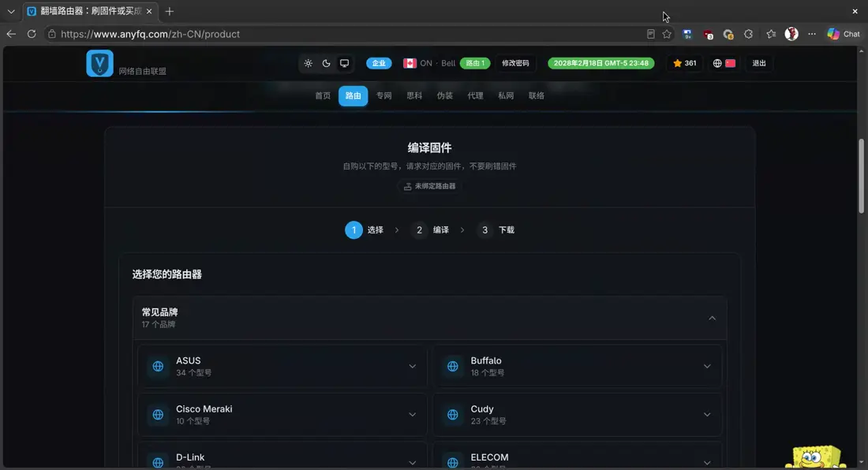868x470 pixels.
Task: Reload the page
Action: [x=32, y=34]
